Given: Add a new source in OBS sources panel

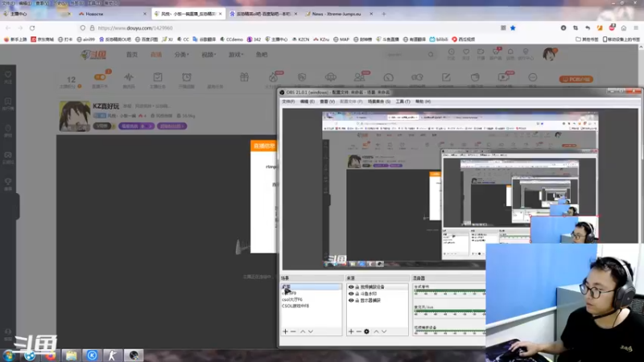Looking at the screenshot, I should click(351, 331).
